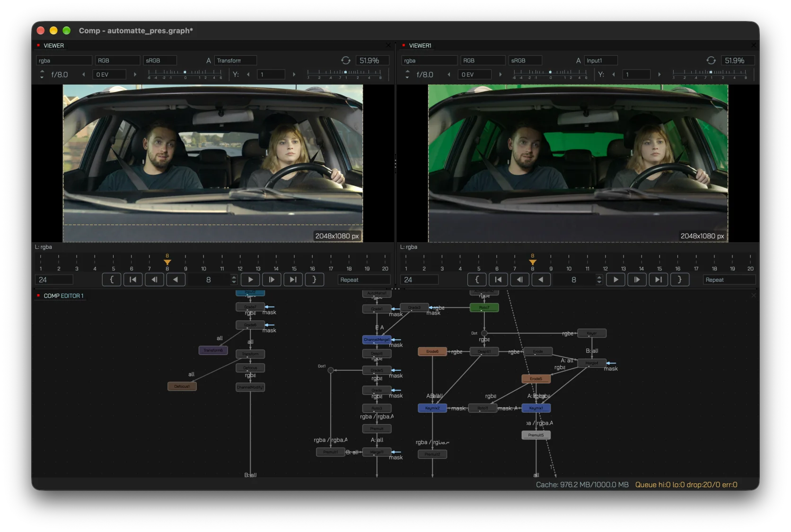Increase gamma Y arrow in left viewer
Image resolution: width=791 pixels, height=532 pixels.
point(294,74)
